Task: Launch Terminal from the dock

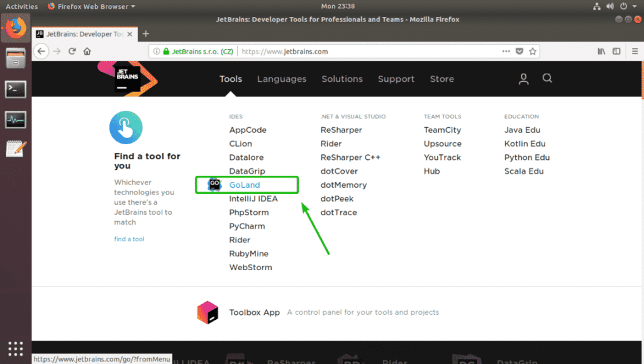Action: coord(16,89)
